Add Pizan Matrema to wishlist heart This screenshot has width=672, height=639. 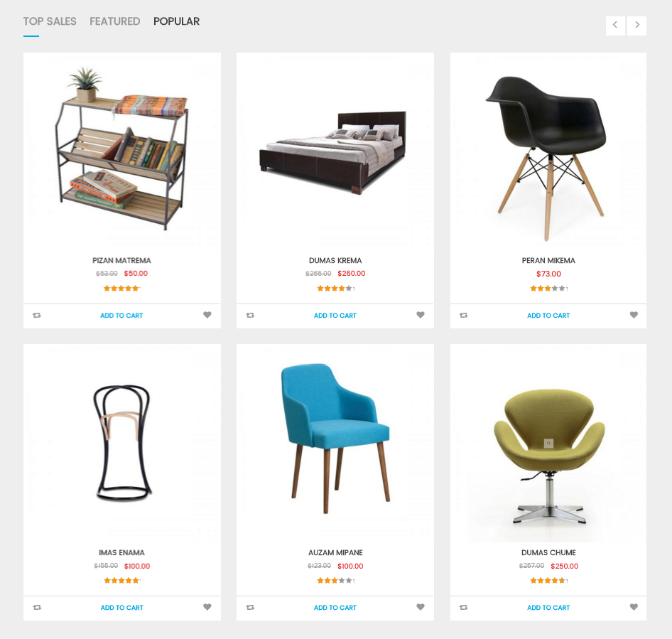pos(207,315)
